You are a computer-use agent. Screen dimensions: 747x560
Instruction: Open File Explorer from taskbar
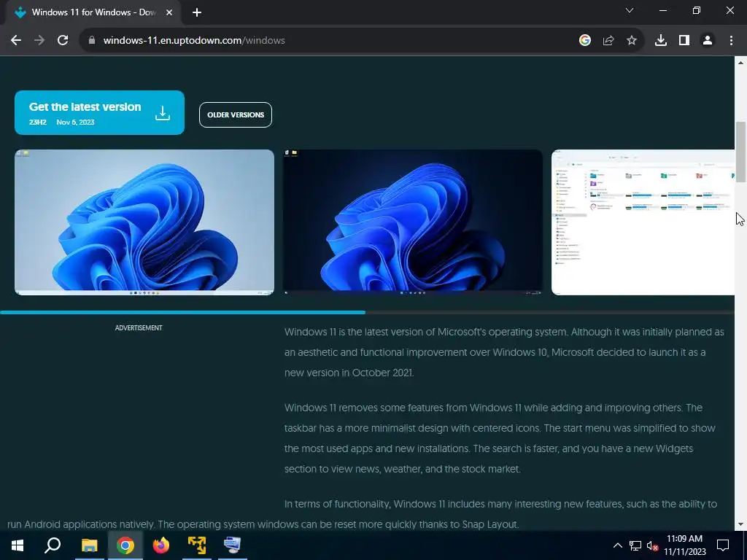[89, 545]
